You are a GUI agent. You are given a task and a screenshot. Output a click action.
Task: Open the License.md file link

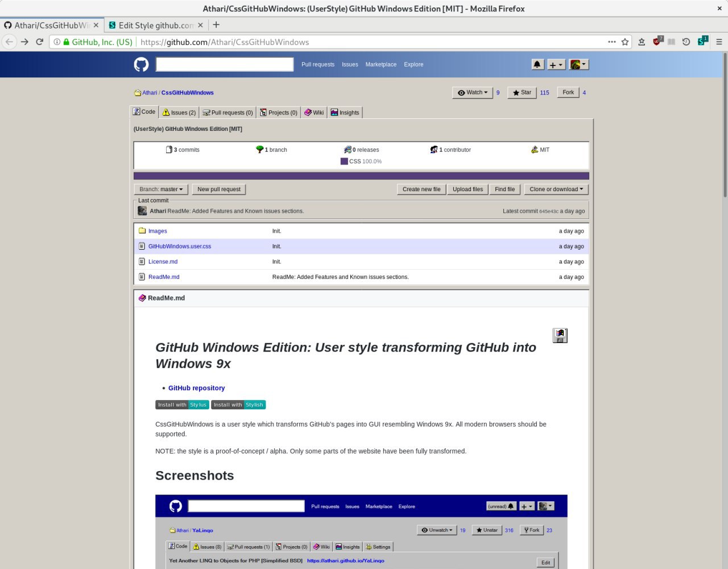(x=163, y=262)
